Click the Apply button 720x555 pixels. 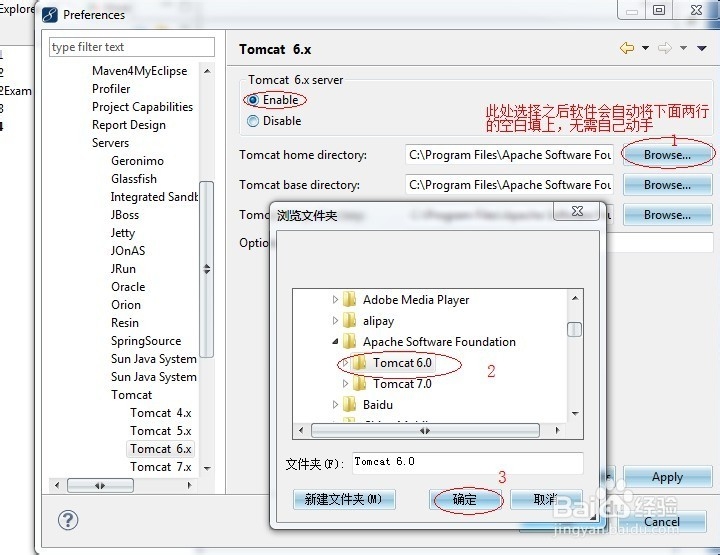[667, 477]
